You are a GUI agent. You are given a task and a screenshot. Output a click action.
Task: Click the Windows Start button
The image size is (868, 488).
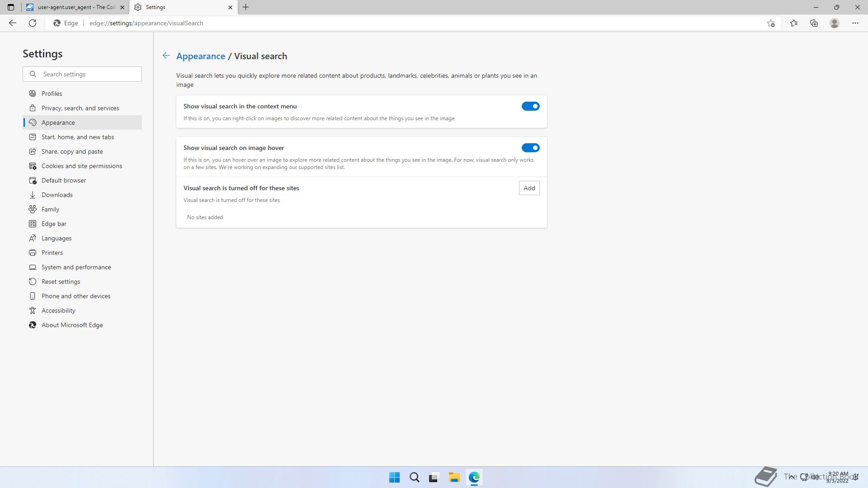coord(394,477)
